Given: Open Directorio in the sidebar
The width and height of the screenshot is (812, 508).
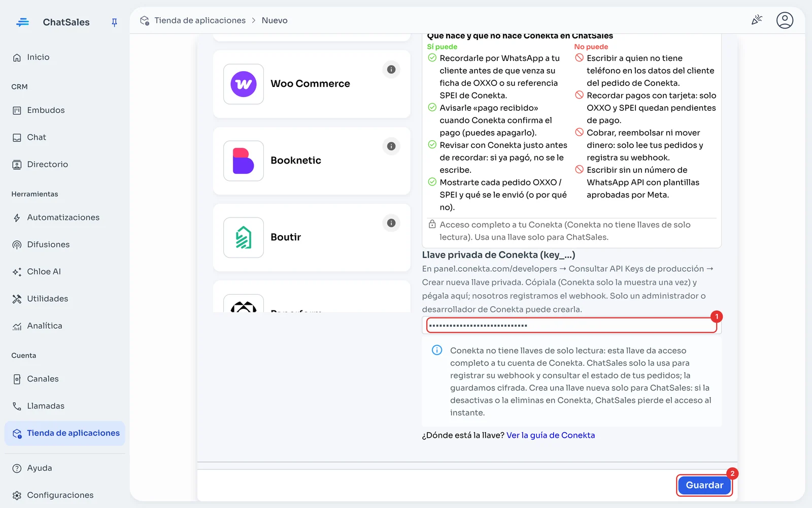Looking at the screenshot, I should (x=65, y=165).
